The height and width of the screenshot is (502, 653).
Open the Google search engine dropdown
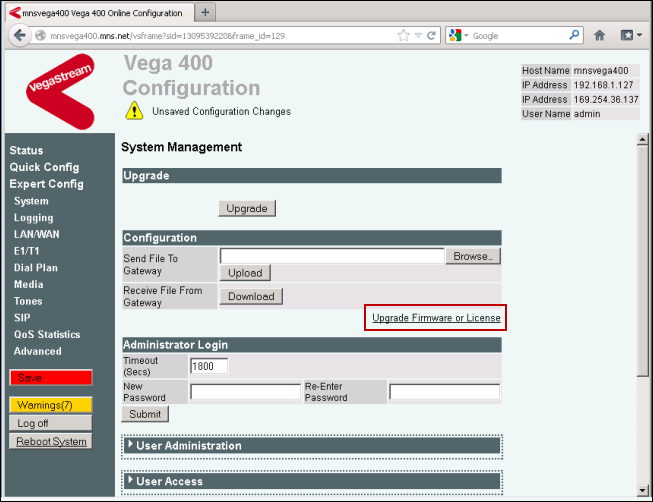tap(459, 35)
